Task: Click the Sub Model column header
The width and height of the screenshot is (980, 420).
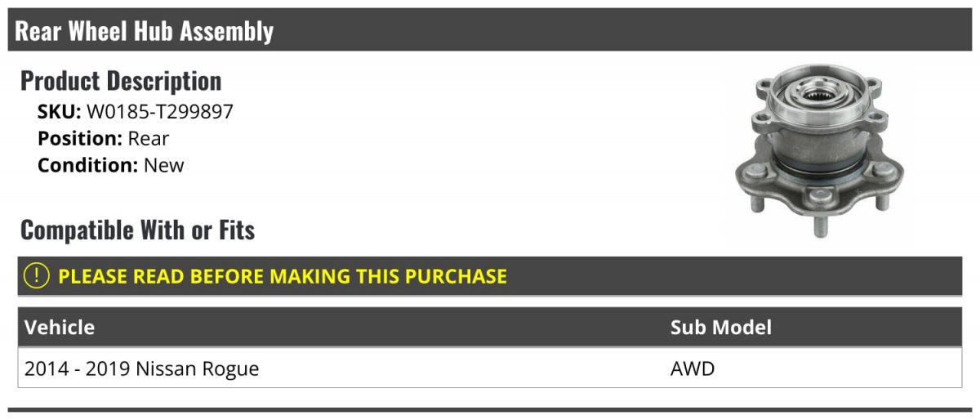Action: [x=720, y=328]
